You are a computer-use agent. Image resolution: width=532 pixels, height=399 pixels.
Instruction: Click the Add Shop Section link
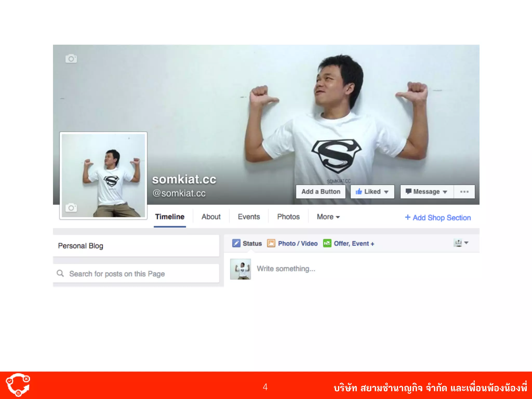tap(438, 218)
